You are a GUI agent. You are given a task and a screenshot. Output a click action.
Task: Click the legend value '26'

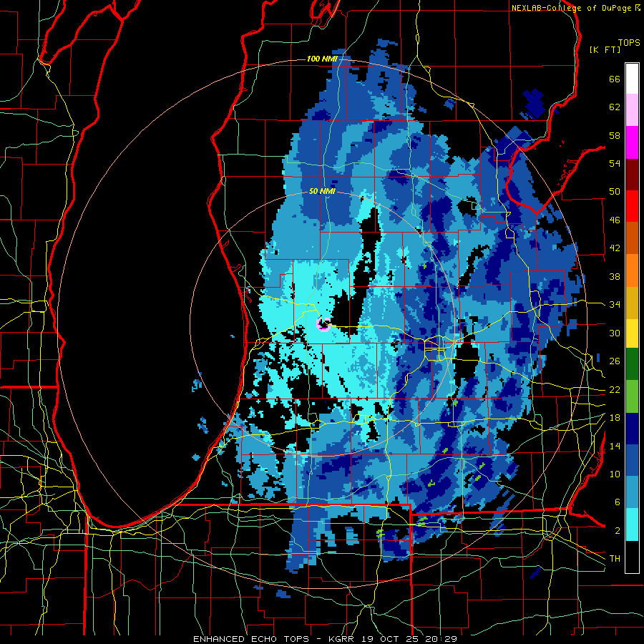pos(615,361)
